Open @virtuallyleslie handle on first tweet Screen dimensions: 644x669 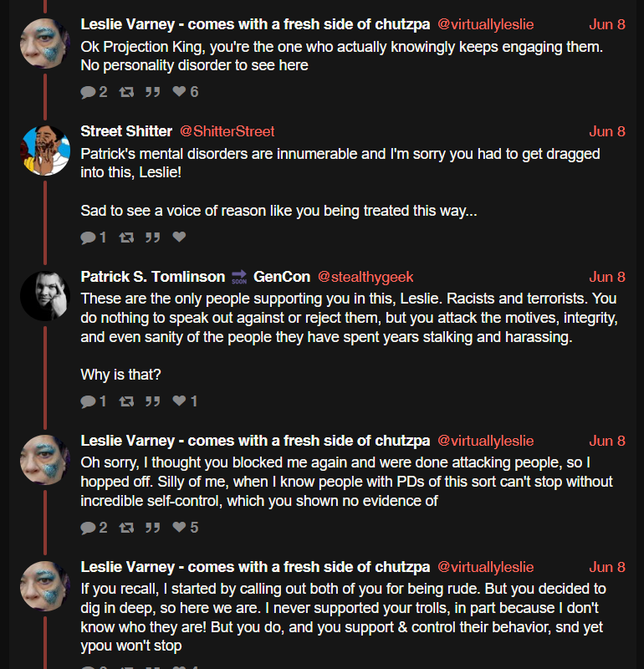tap(486, 24)
